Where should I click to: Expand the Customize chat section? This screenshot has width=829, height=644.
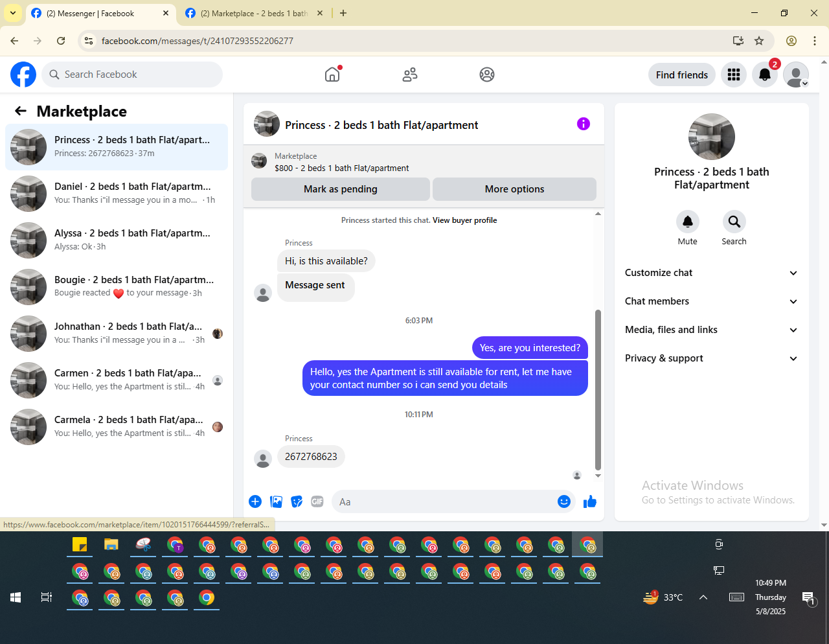tap(712, 273)
